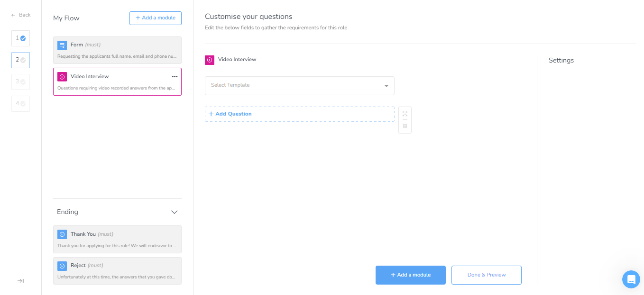Select step 4 in the sidebar

[20, 104]
